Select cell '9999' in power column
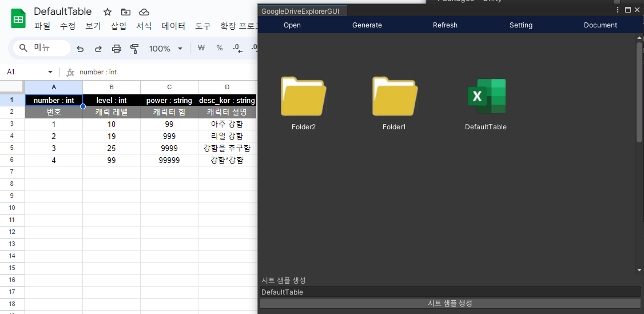The image size is (644, 314). pyautogui.click(x=169, y=148)
